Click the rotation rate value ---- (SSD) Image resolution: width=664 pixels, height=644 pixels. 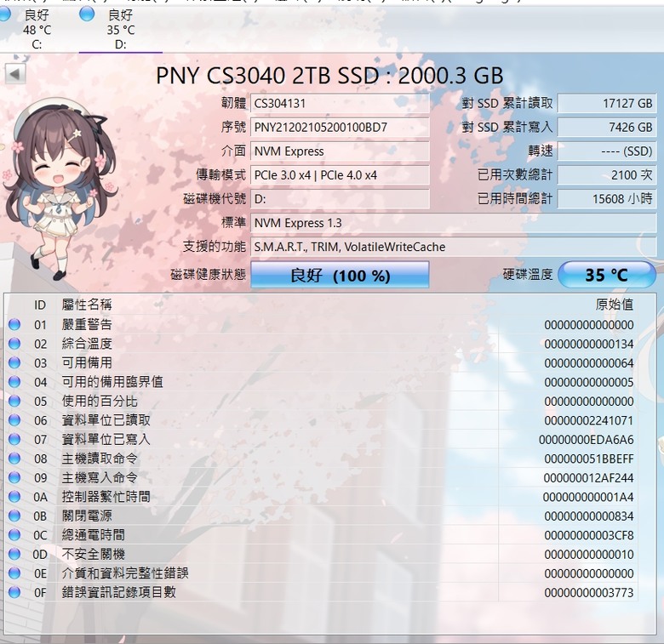(x=606, y=151)
